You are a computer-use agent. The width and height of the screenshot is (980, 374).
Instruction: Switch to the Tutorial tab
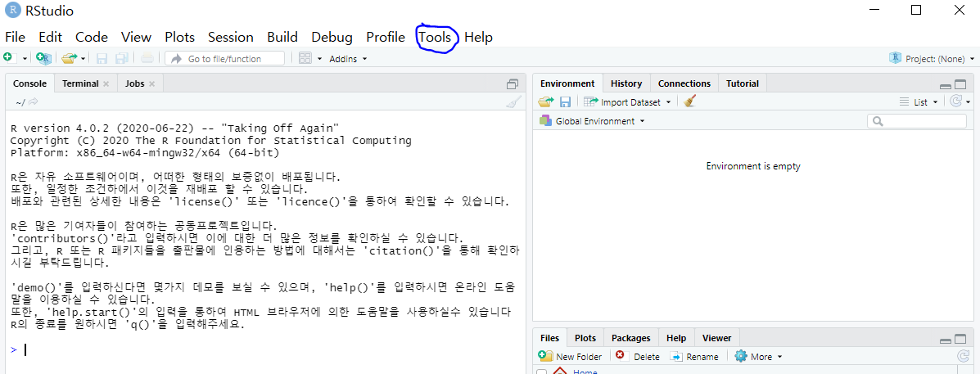(x=743, y=83)
